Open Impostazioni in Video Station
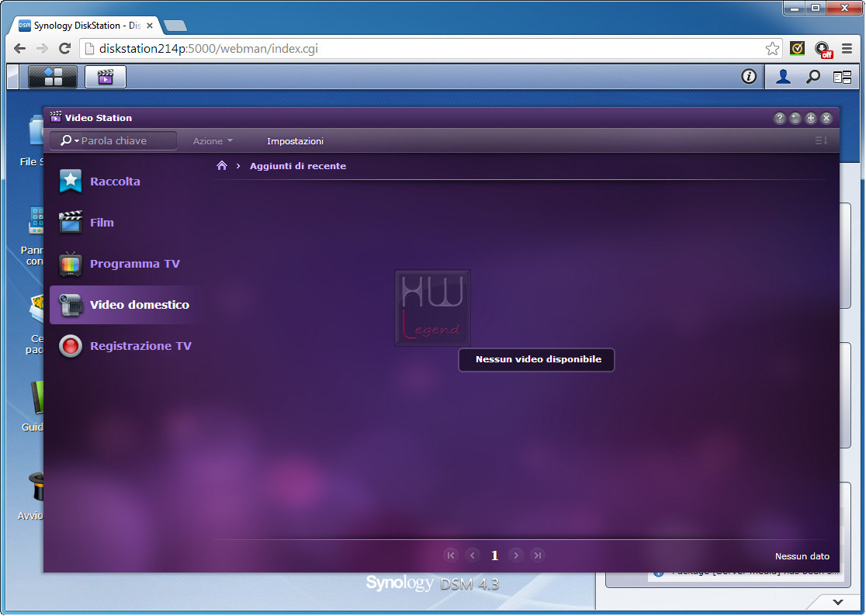 pos(295,140)
